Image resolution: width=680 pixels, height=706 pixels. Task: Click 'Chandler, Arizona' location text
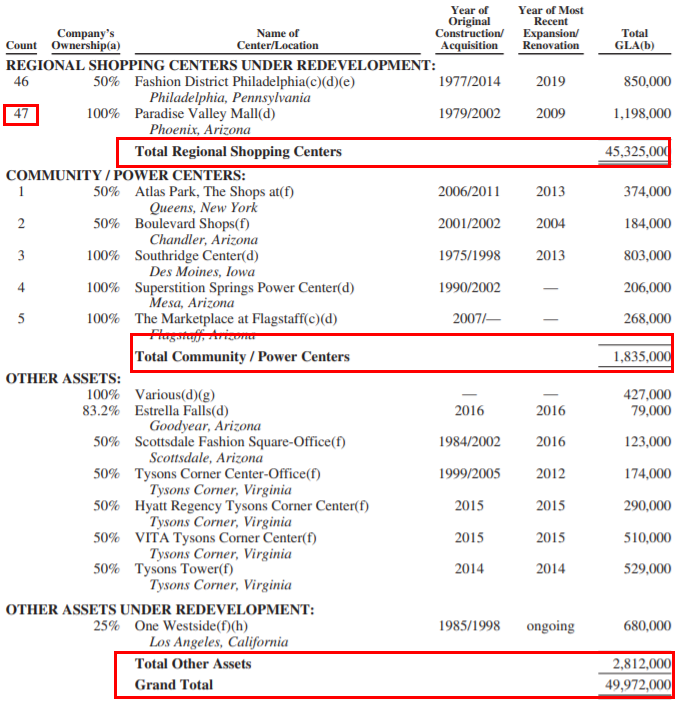click(x=204, y=240)
